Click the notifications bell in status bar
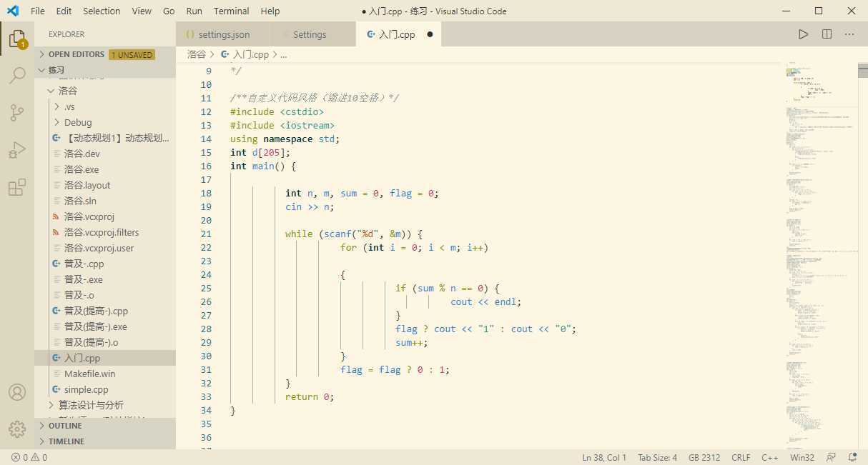The width and height of the screenshot is (868, 465). tap(852, 457)
